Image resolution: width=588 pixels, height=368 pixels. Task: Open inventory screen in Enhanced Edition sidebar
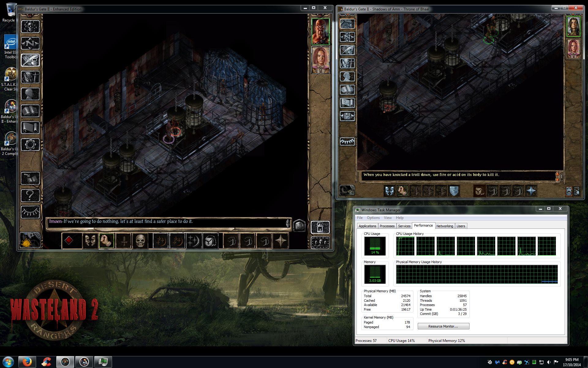[30, 77]
